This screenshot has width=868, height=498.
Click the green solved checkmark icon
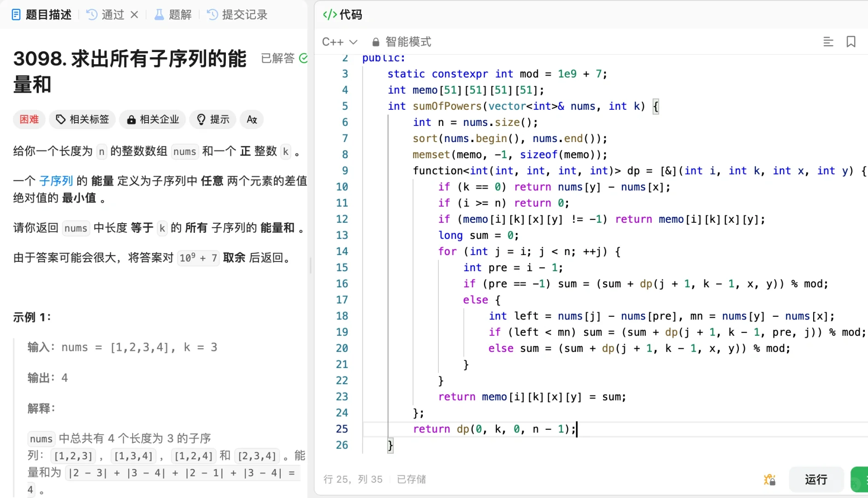click(303, 58)
